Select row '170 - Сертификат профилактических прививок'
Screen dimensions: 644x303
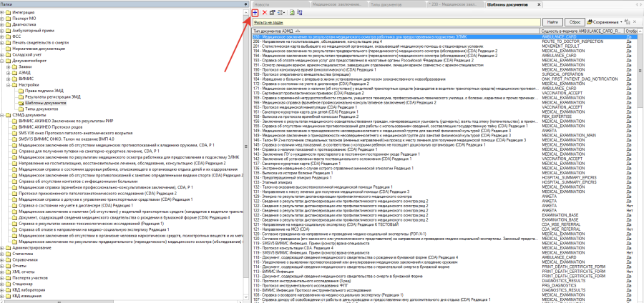click(x=445, y=93)
